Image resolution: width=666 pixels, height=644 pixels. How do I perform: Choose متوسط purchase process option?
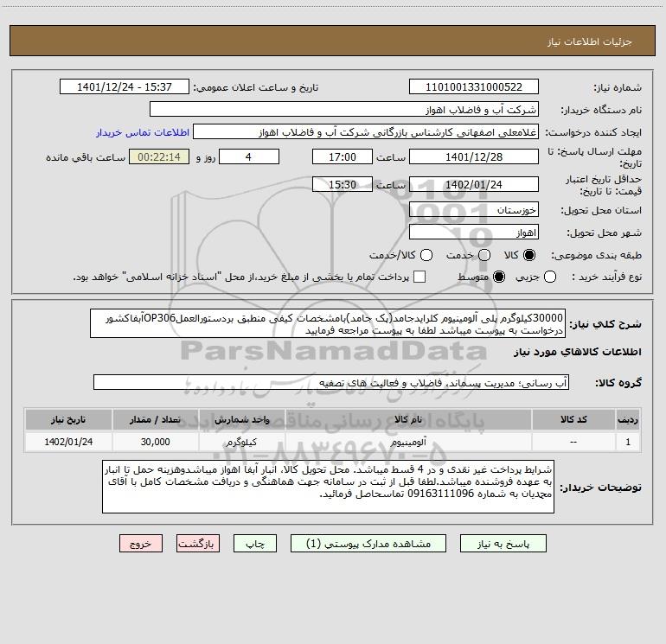499,277
